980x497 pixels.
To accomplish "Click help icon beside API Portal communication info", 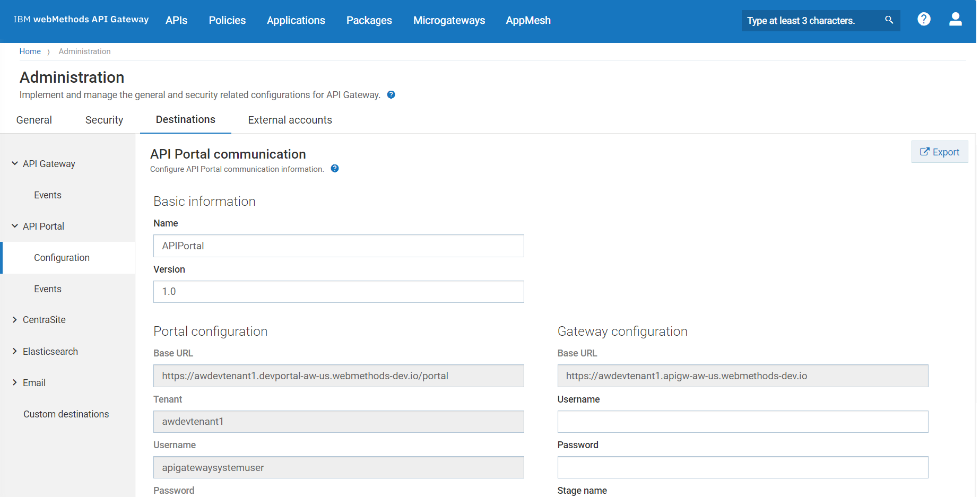I will [x=335, y=169].
